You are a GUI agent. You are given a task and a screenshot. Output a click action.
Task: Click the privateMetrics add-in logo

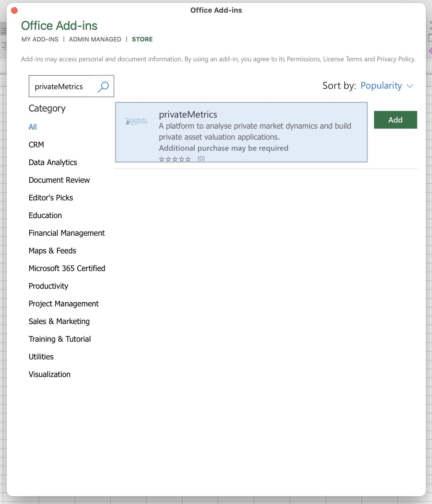(x=137, y=121)
